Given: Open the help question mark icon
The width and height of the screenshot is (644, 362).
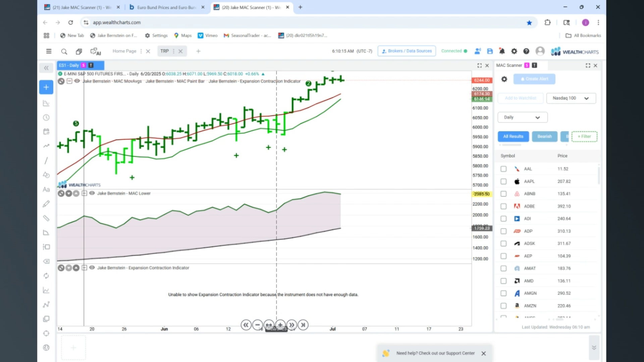Looking at the screenshot, I should click(x=526, y=51).
